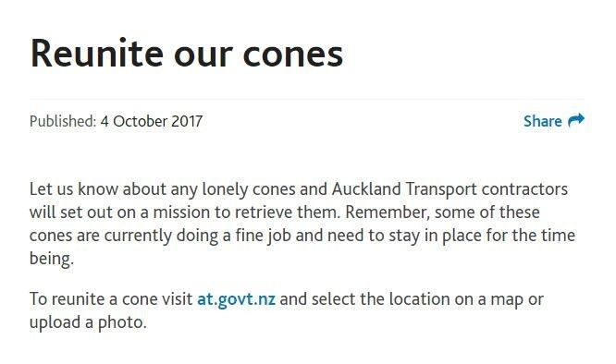Click the text To reunite a cone visit

tap(111, 299)
